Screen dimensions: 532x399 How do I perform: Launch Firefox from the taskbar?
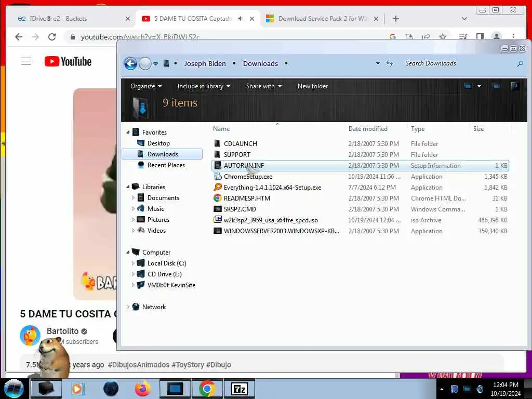[143, 389]
